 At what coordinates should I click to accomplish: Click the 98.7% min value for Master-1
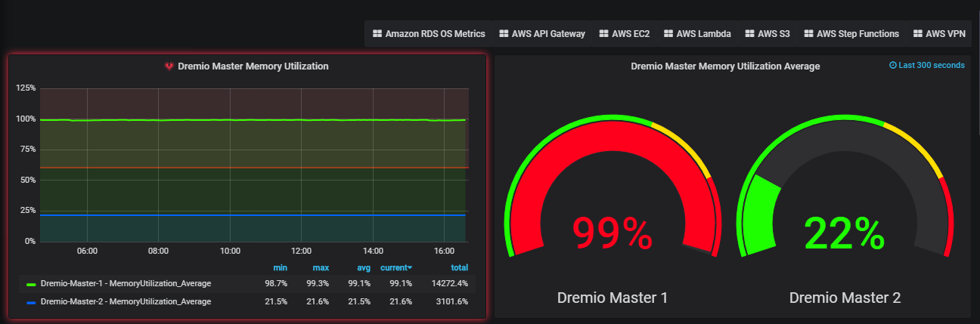coord(276,283)
